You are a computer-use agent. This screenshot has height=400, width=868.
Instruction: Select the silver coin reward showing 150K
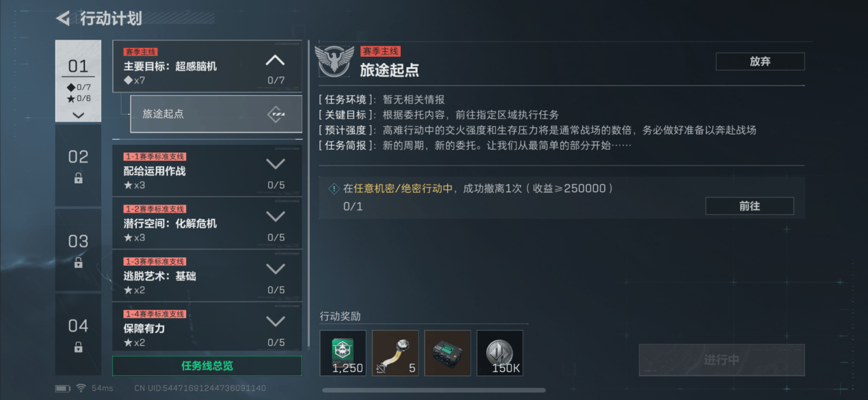coord(500,353)
